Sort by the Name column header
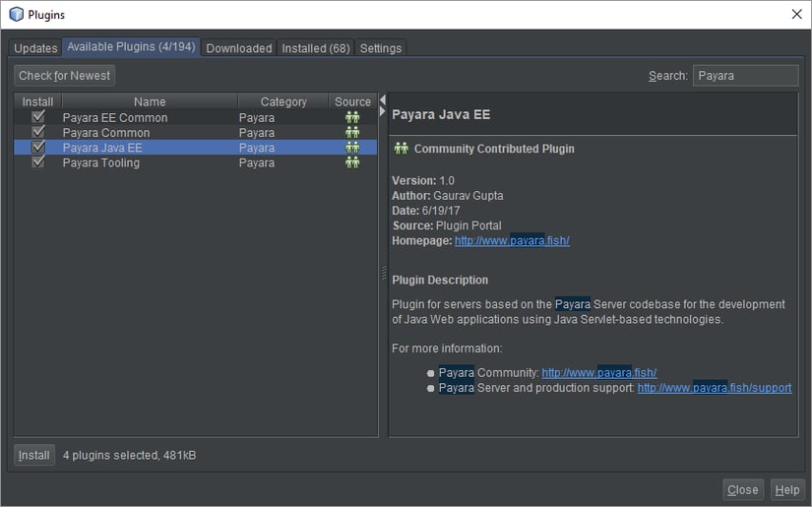The image size is (812, 507). pos(150,101)
